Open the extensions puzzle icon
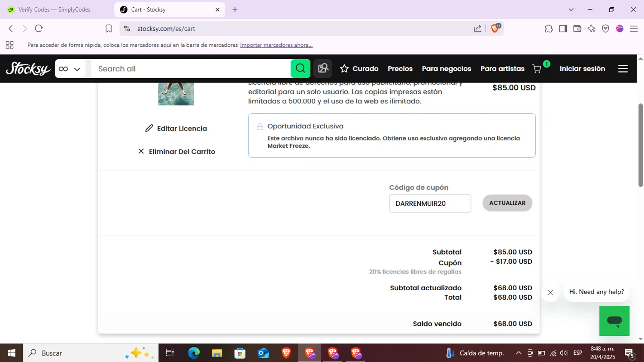This screenshot has width=644, height=362. [x=549, y=28]
